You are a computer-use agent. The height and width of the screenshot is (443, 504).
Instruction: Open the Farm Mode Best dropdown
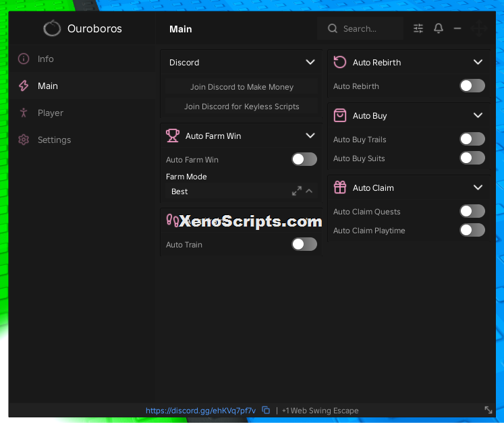click(242, 191)
